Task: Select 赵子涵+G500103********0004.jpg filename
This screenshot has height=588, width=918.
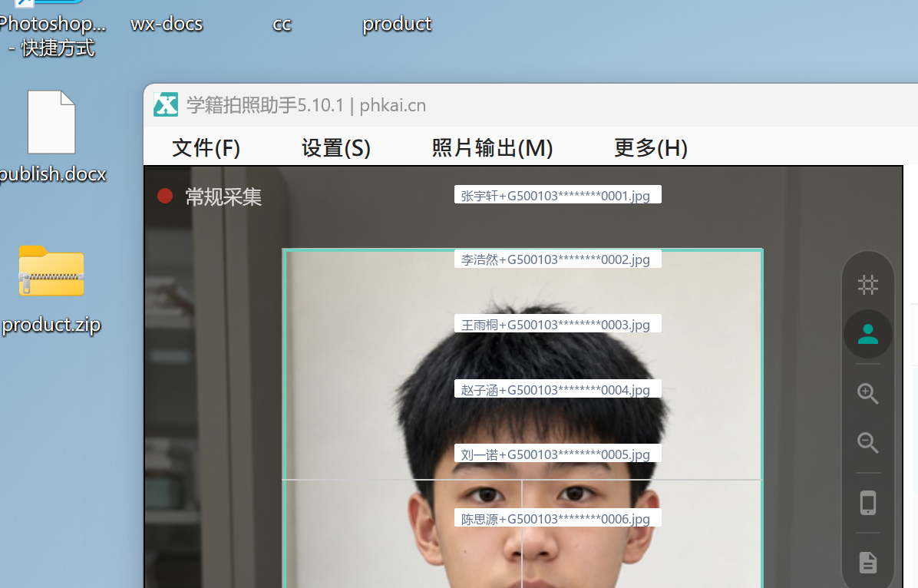Action: [557, 389]
